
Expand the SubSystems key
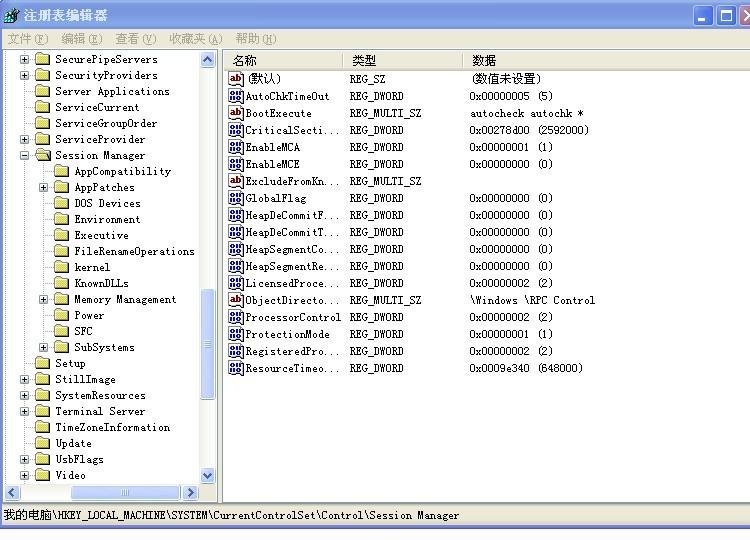click(x=44, y=347)
